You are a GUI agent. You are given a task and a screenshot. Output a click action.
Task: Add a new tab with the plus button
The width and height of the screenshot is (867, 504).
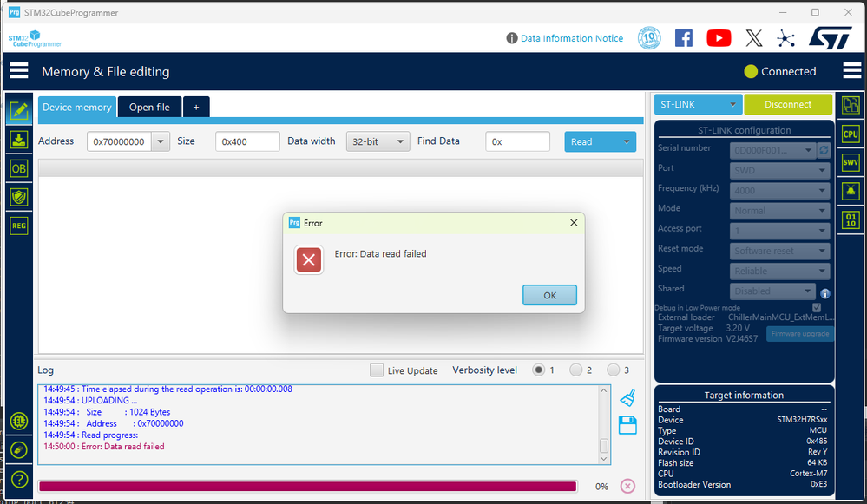[196, 108]
